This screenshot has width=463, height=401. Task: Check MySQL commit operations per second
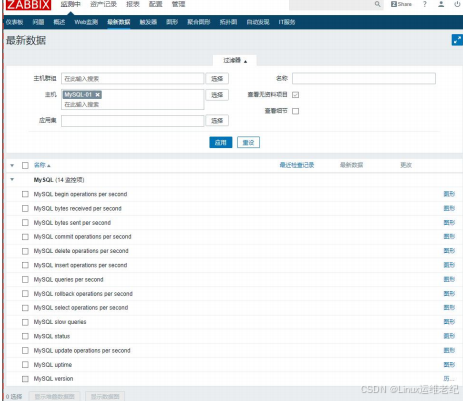[25, 237]
